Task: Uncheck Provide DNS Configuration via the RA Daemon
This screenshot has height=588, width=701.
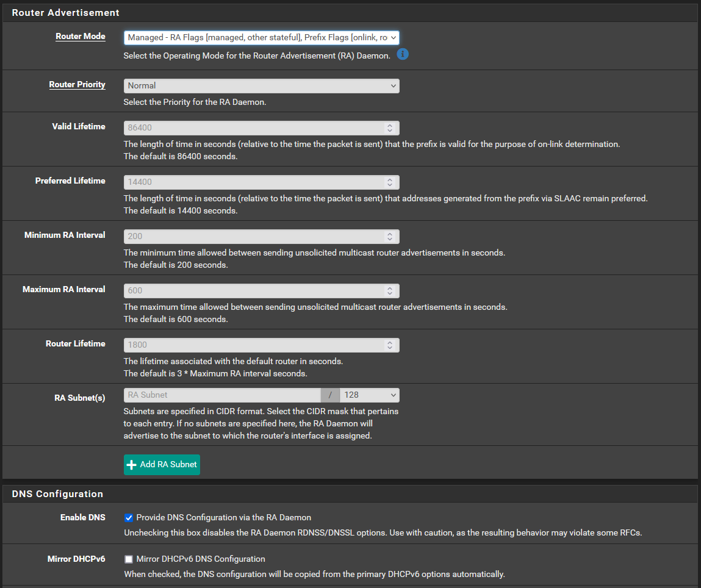Action: tap(129, 518)
